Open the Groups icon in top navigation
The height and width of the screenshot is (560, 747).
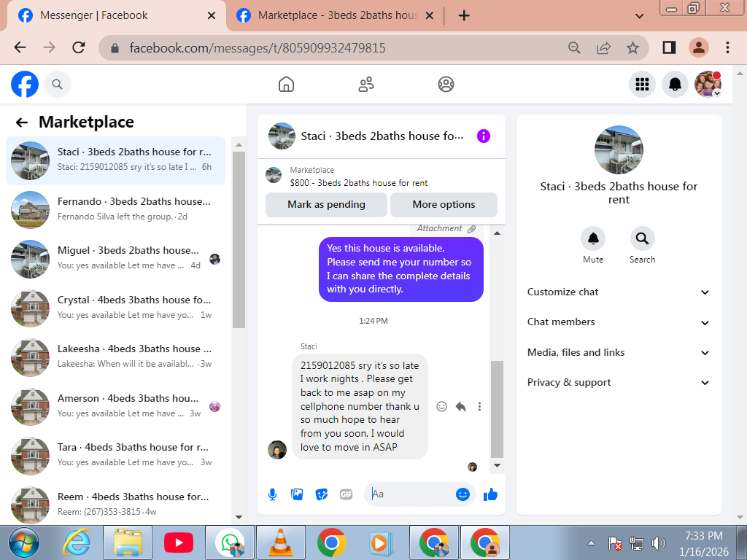click(446, 85)
